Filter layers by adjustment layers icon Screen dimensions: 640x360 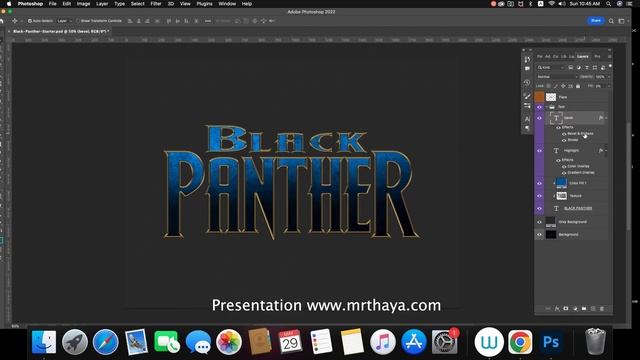[579, 67]
